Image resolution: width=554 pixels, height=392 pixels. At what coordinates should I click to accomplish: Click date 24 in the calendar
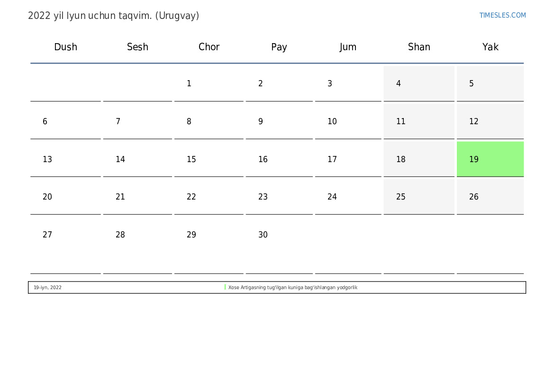pyautogui.click(x=332, y=197)
